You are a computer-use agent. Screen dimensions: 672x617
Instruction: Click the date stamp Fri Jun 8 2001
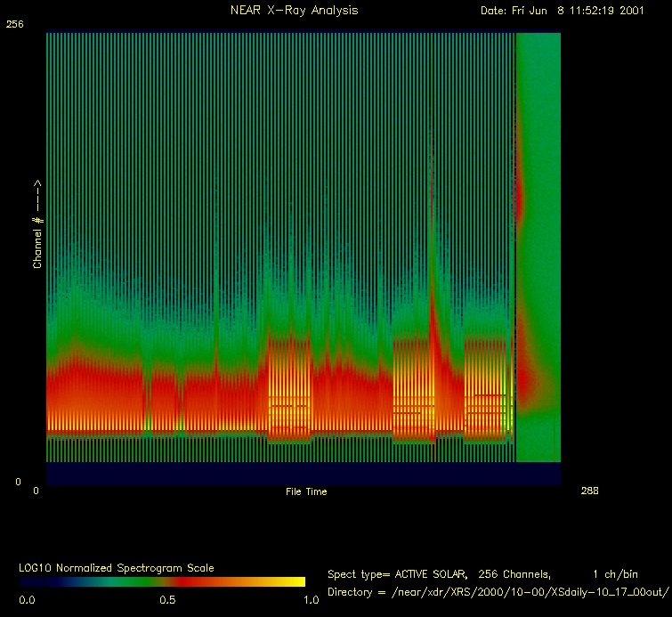(x=562, y=11)
